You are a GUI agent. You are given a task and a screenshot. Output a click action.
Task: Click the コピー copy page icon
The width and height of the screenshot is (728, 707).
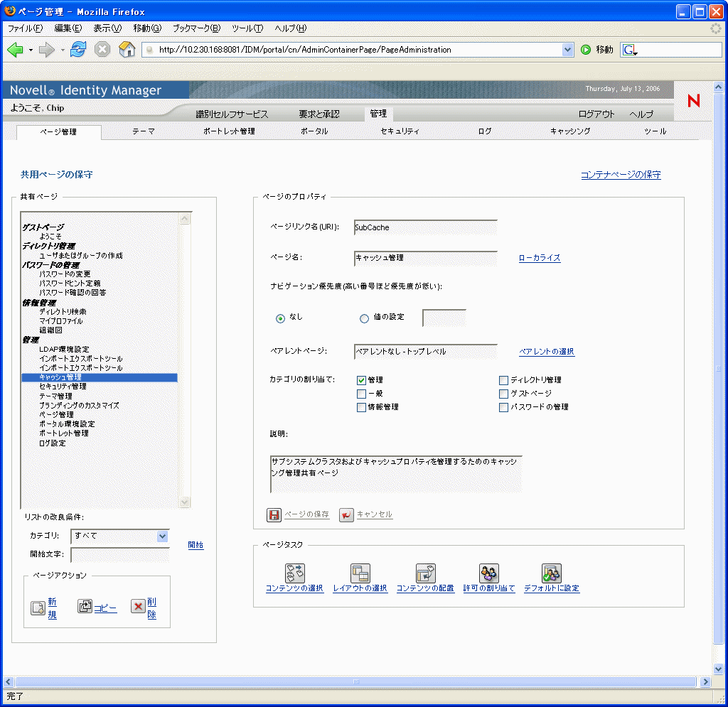[85, 607]
